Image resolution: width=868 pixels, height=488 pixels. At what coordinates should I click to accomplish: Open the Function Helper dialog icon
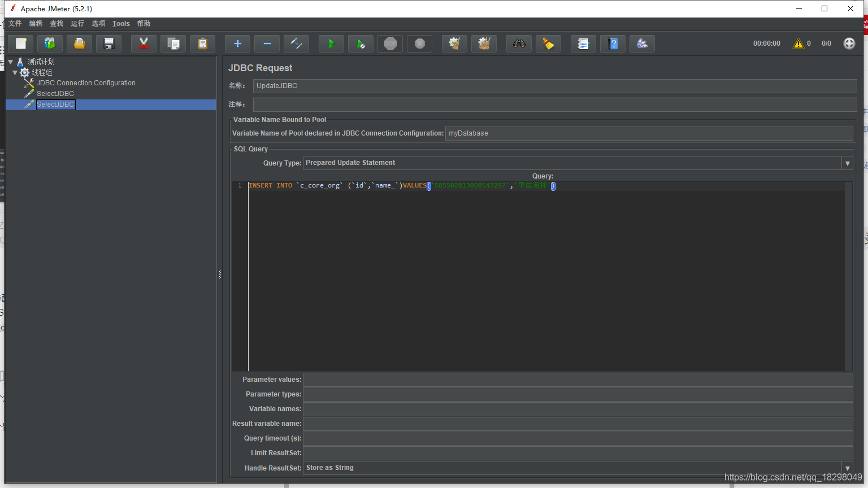[584, 43]
